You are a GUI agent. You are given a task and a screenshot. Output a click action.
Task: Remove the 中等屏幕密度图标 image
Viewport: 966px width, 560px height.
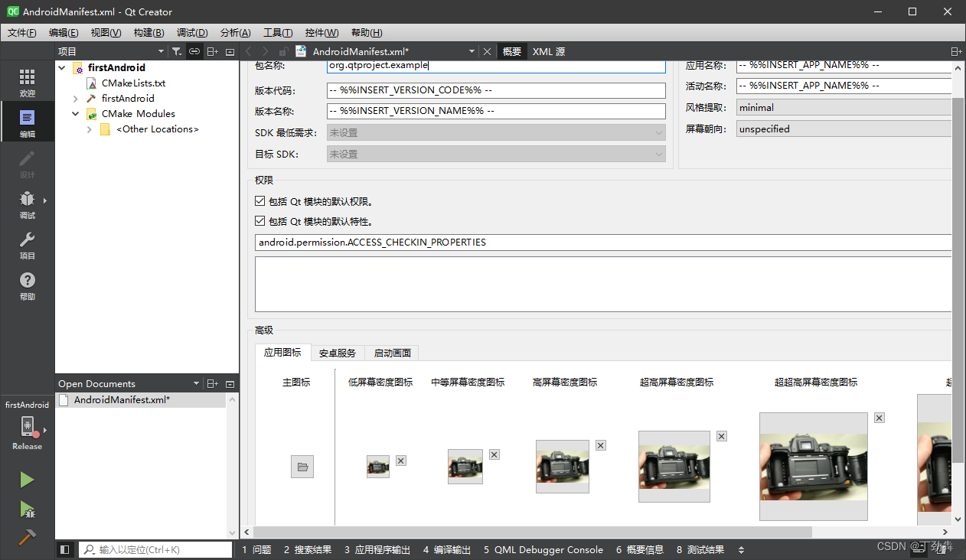tap(494, 454)
